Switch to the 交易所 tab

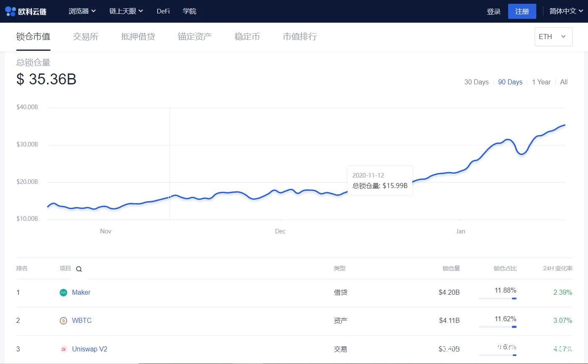[x=85, y=37]
